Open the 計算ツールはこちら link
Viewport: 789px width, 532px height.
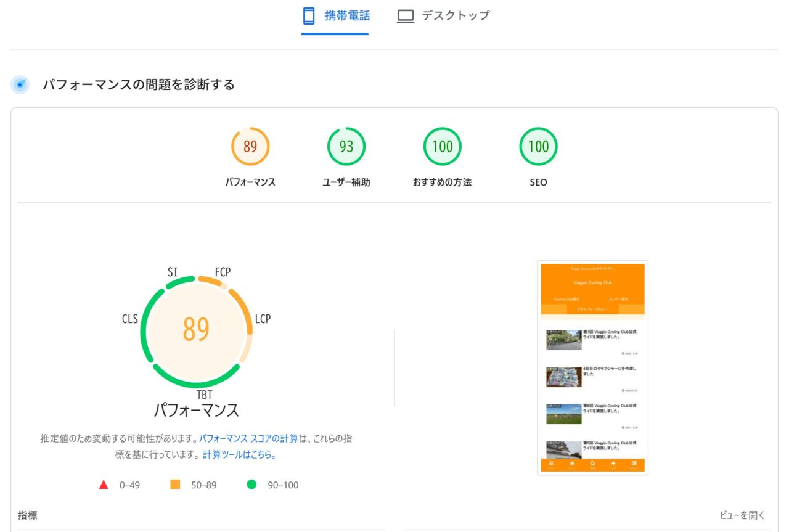coord(239,455)
